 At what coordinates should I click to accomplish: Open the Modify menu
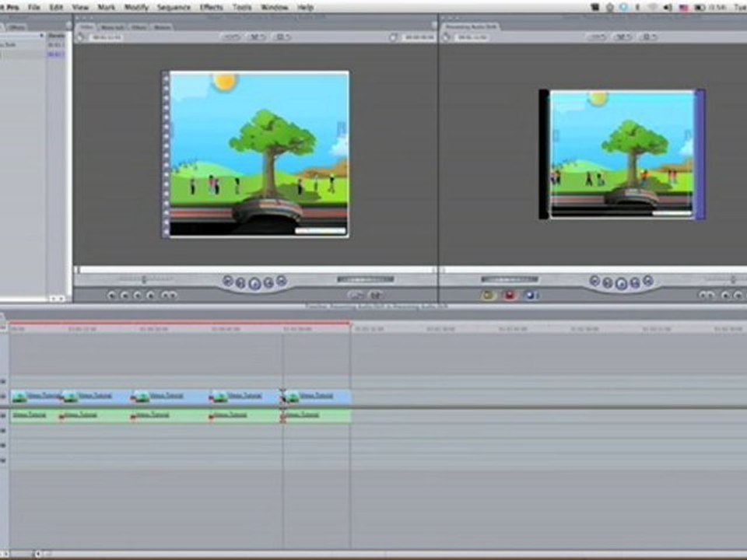(x=136, y=7)
